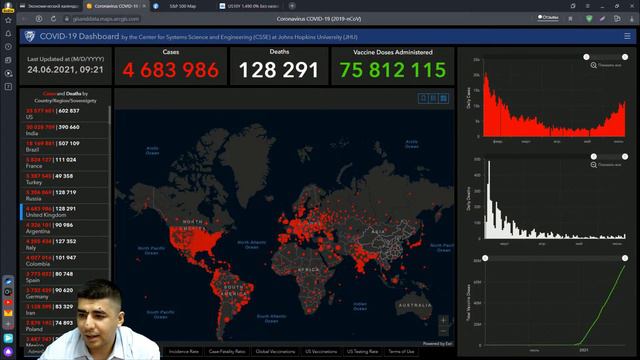
Task: Open the sidebar history clock icon
Action: point(8,47)
